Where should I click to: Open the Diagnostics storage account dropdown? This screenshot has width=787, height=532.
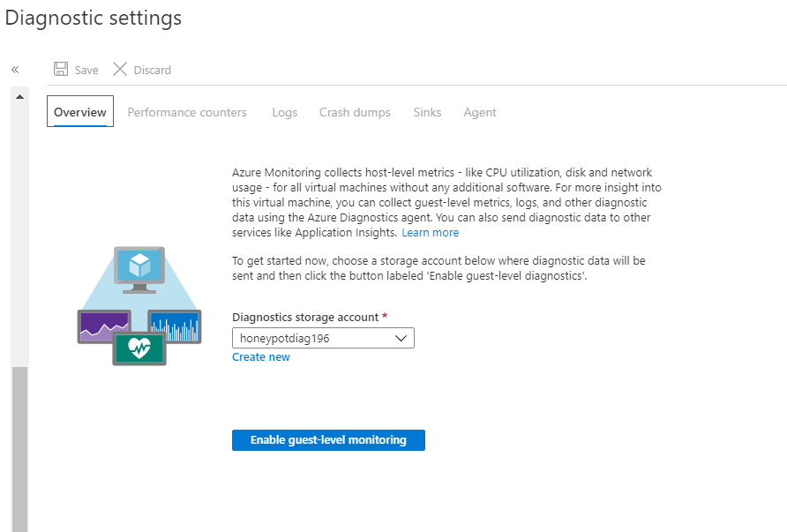pyautogui.click(x=323, y=337)
